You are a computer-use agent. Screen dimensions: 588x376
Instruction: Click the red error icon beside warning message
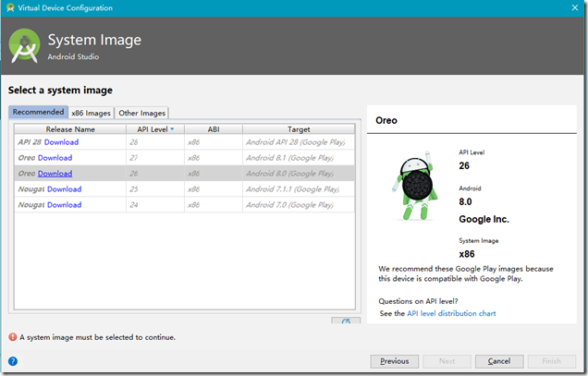tap(13, 337)
